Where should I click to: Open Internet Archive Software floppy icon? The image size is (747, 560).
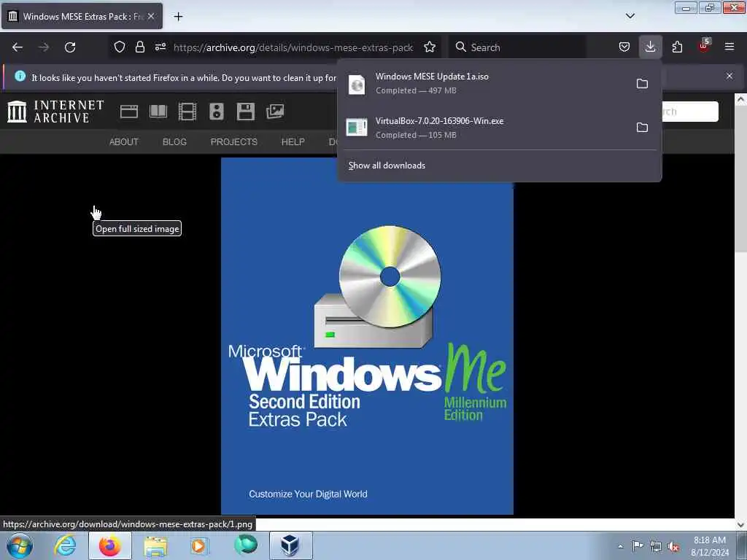coord(246,112)
